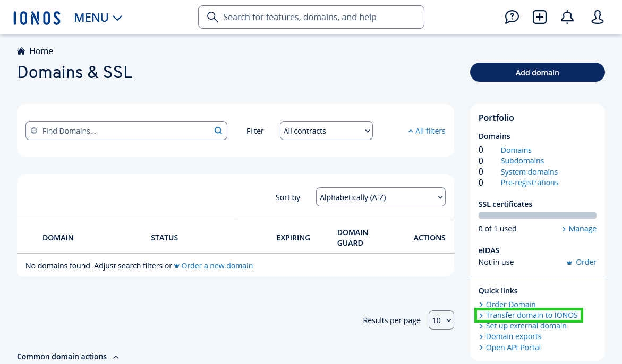The width and height of the screenshot is (622, 364).
Task: Change the Results per page dropdown
Action: [x=441, y=320]
